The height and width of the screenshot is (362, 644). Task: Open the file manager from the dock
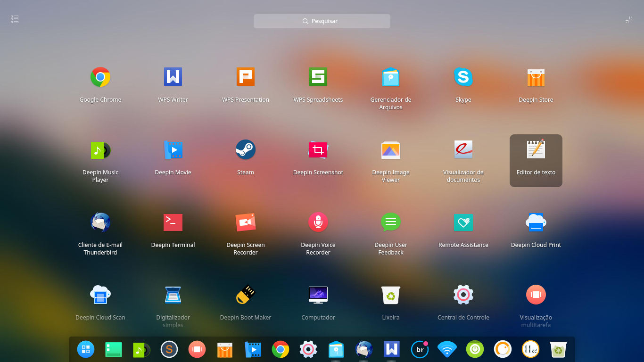[x=336, y=349]
